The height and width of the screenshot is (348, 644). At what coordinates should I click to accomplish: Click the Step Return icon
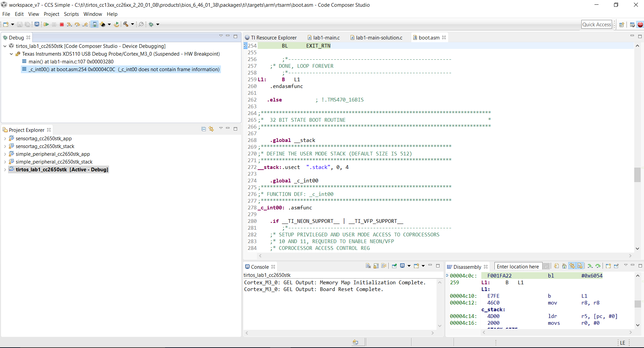[x=85, y=24]
